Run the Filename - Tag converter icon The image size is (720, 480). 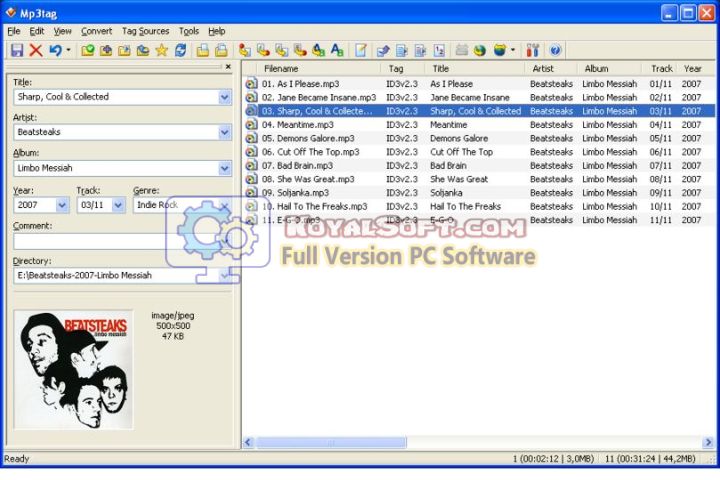263,50
